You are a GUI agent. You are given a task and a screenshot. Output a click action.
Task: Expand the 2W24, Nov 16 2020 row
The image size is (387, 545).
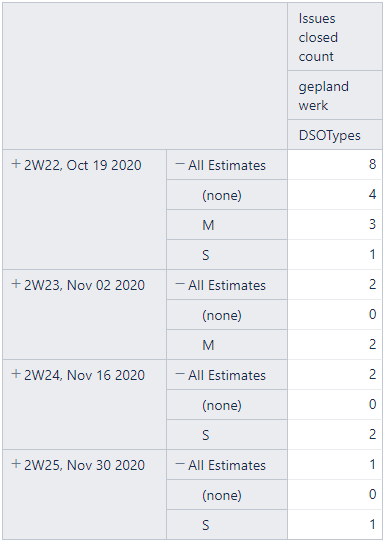(16, 374)
